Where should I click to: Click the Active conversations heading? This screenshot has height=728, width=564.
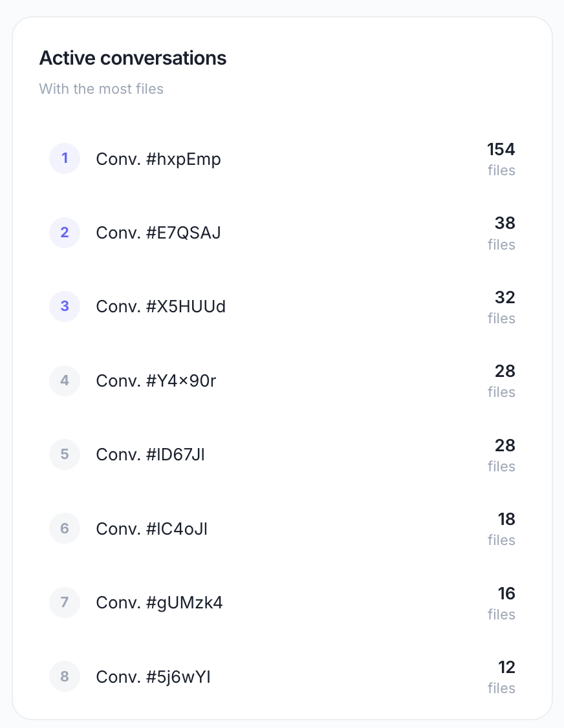point(133,58)
